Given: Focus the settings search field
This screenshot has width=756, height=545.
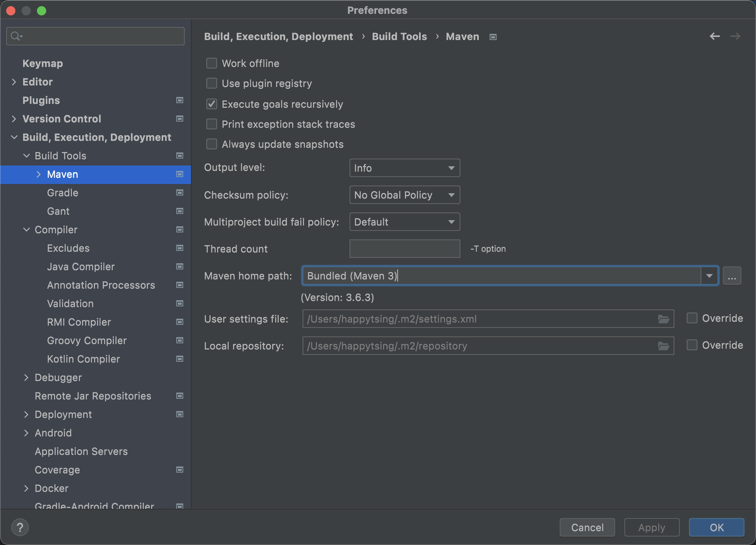Looking at the screenshot, I should pos(95,36).
